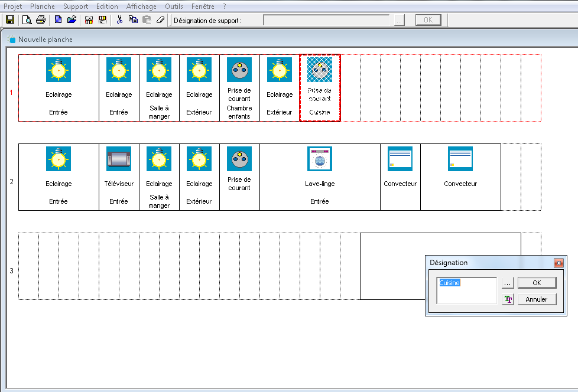The width and height of the screenshot is (578, 392).
Task: Click the Lave-linge label text
Action: (320, 184)
